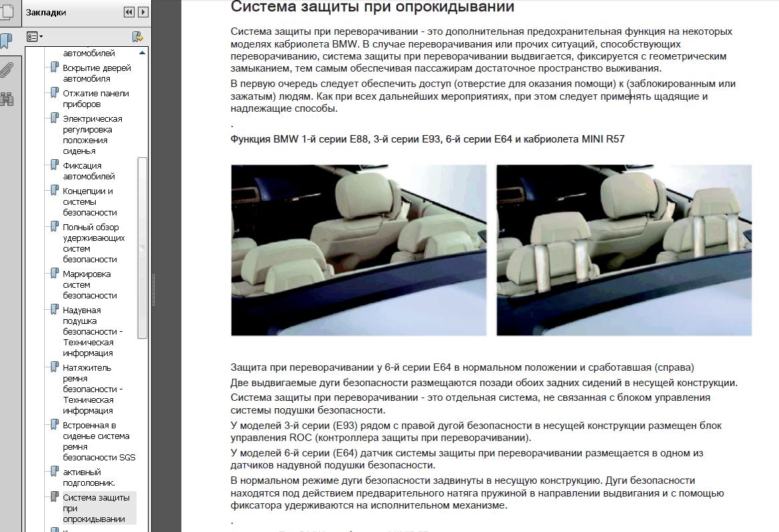
Task: Select 'Вскрытие дверей автомобиля' bookmark
Action: coord(96,73)
